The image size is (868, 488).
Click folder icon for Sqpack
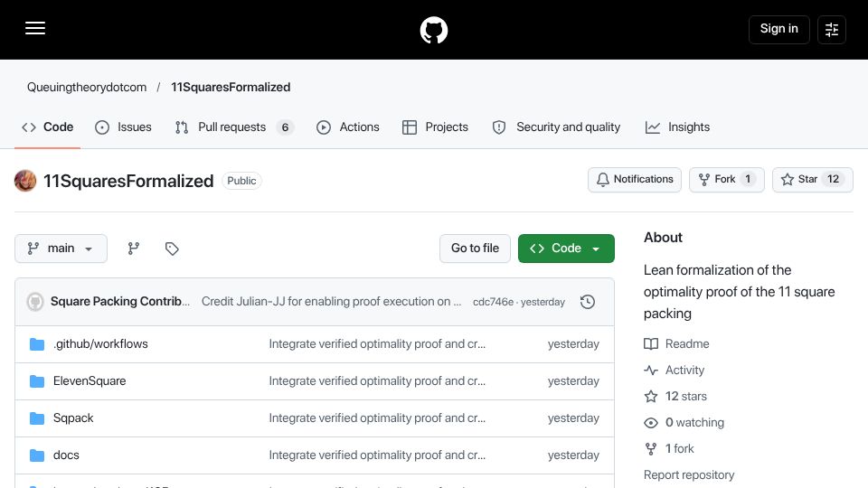(37, 418)
